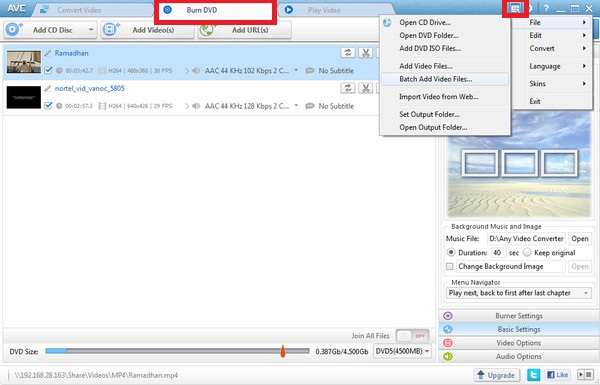Screen dimensions: 600x385
Task: Click the DVD Size usage bar
Action: click(x=177, y=351)
